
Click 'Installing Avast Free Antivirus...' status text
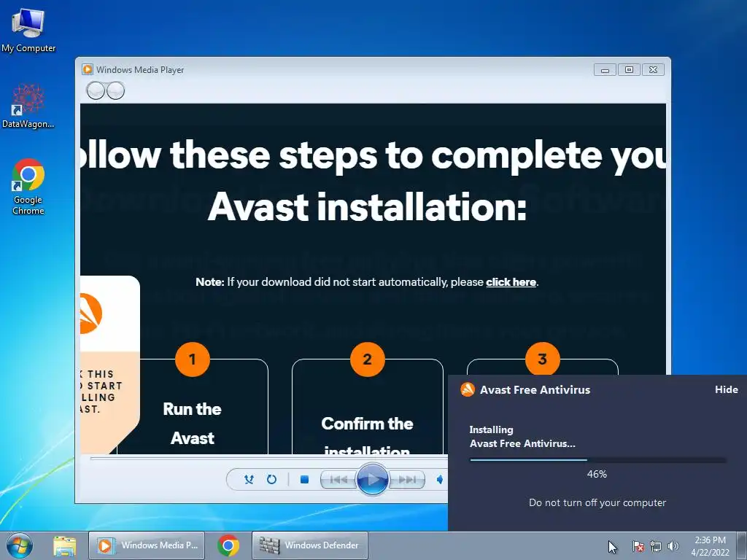[x=522, y=436]
